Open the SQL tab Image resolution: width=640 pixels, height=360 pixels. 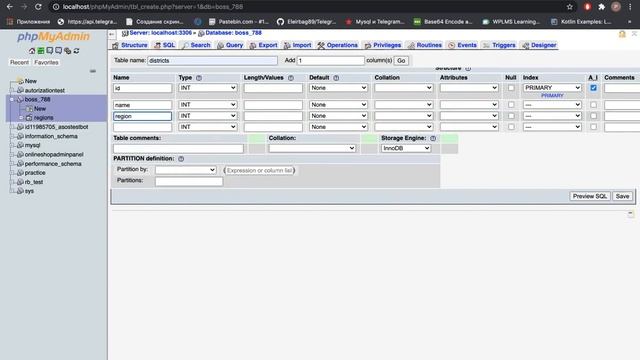coord(164,45)
